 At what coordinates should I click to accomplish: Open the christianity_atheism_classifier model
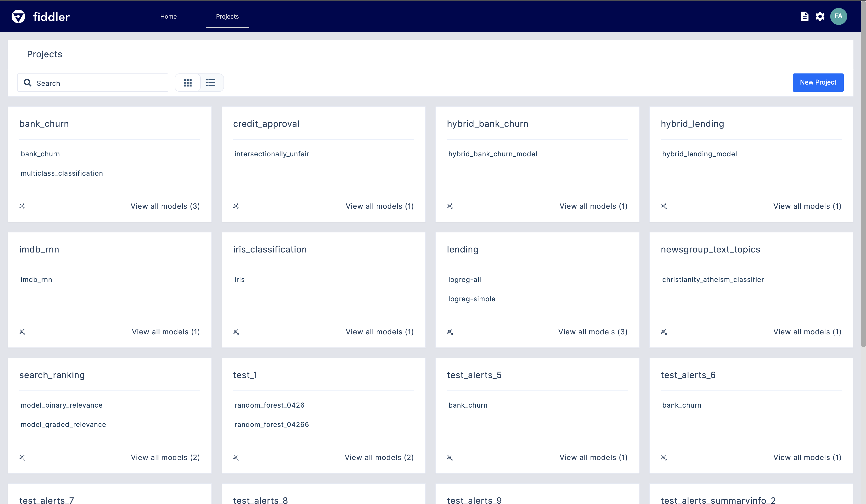click(x=713, y=280)
